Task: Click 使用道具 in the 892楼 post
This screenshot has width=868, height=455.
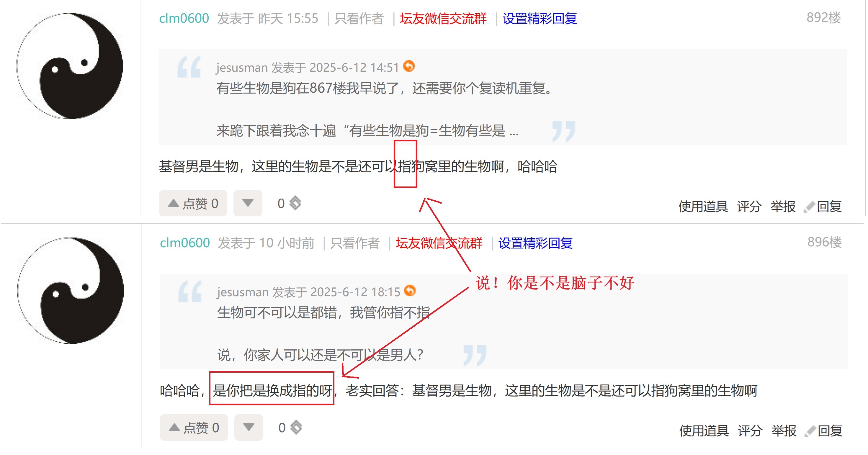Action: (703, 207)
